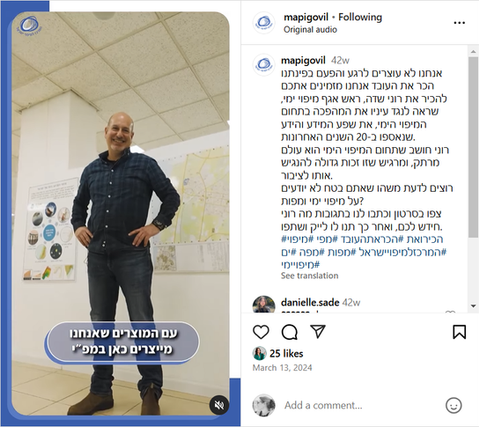This screenshot has height=427, width=479.
Task: Open the Original audio link
Action: (x=310, y=30)
